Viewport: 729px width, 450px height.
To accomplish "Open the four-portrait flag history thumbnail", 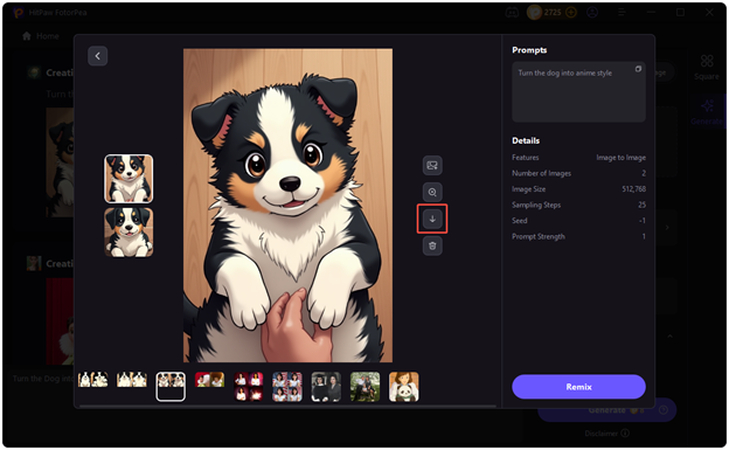I will click(x=287, y=386).
